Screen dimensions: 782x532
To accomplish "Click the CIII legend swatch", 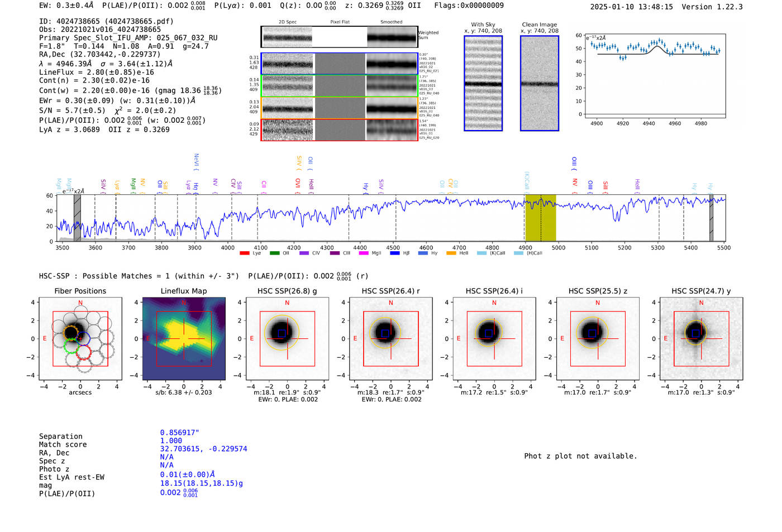I will [335, 253].
